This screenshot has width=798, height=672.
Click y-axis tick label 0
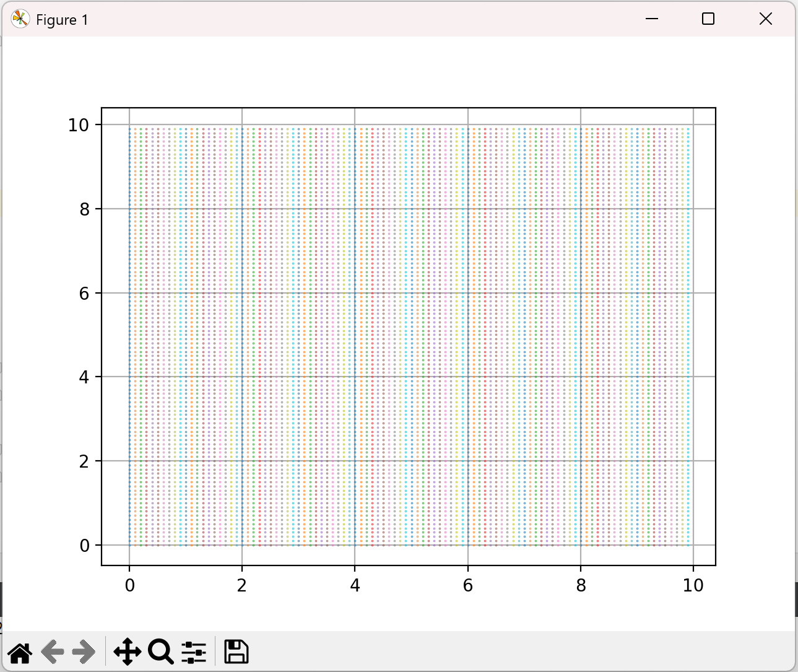coord(84,546)
